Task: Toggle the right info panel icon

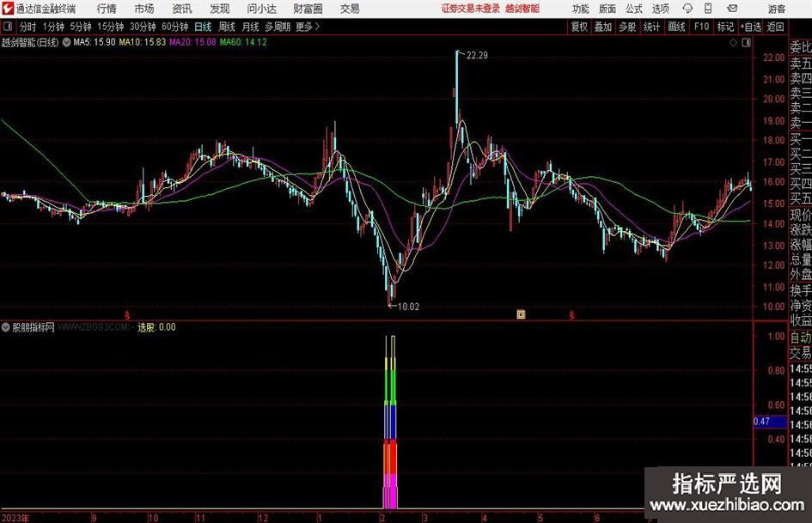Action: (746, 43)
